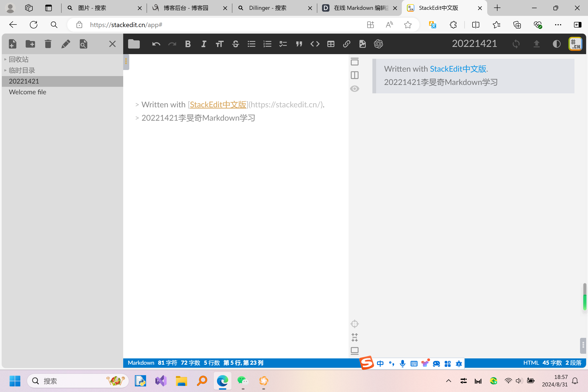The width and height of the screenshot is (588, 392).
Task: Expand the 临时目录 folder
Action: pos(63,70)
